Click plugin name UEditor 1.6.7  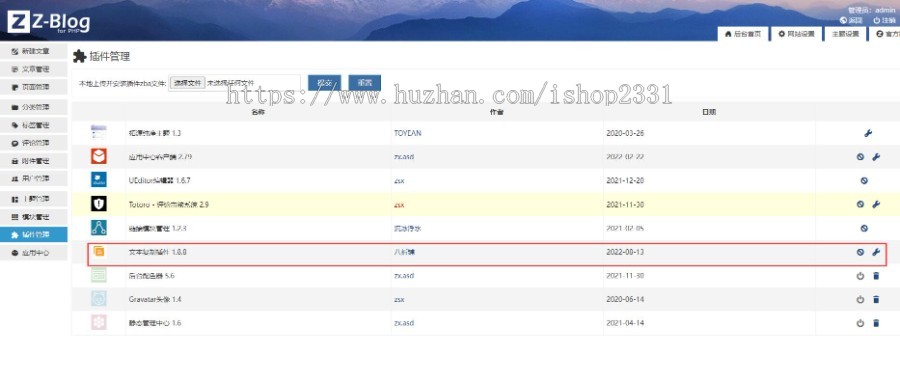pos(160,181)
